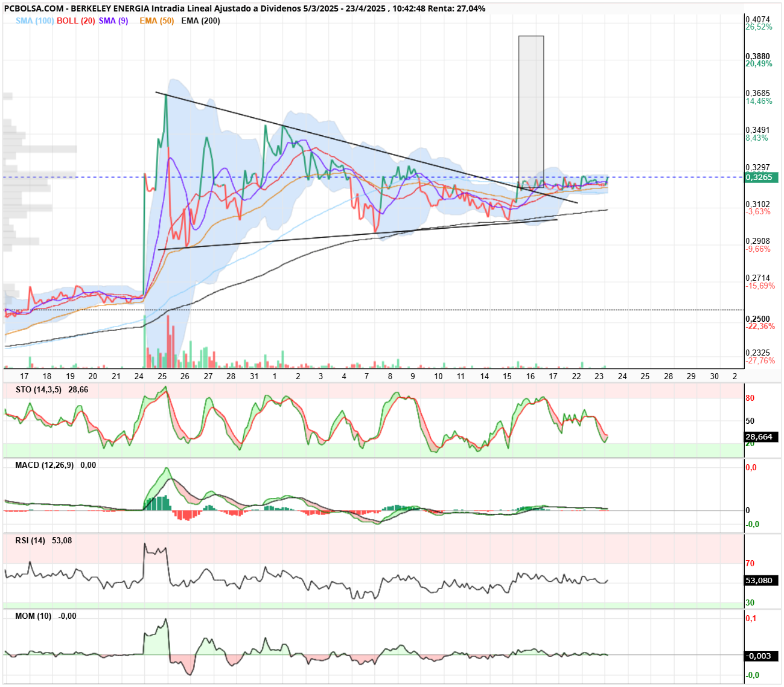Click the gray projection rectangle on the chart
Image resolution: width=784 pixels, height=687 pixels.
point(531,112)
